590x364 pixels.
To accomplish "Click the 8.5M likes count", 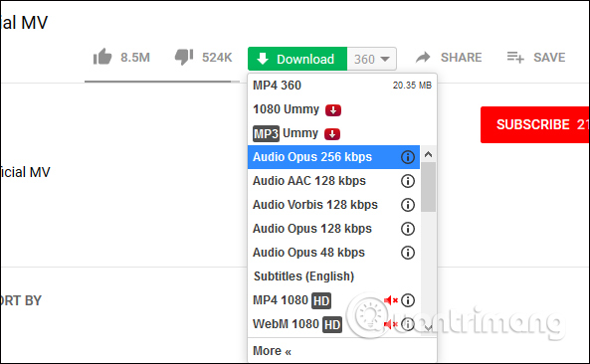I will pos(135,58).
